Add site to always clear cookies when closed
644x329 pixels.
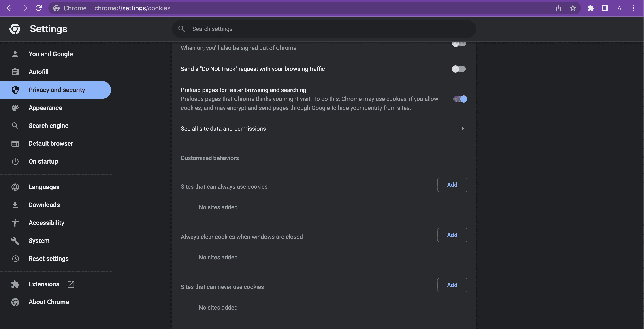452,235
